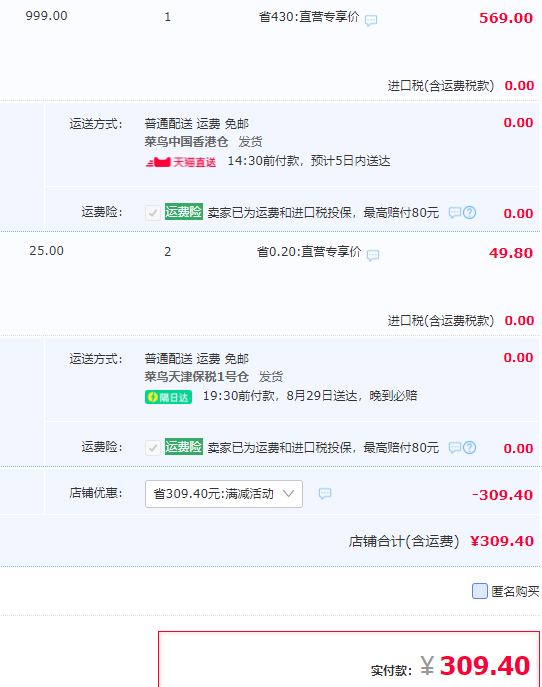The height and width of the screenshot is (687, 542).
Task: Toggle second 运费险 checkbox
Action: point(153,448)
